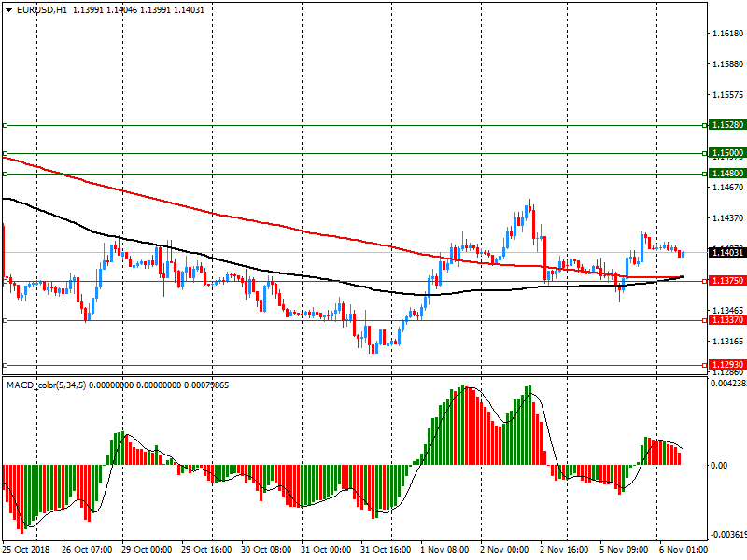Click the MACD_color(5,34,5) indicator label
Viewport: 747px width, 560px height.
[46, 385]
